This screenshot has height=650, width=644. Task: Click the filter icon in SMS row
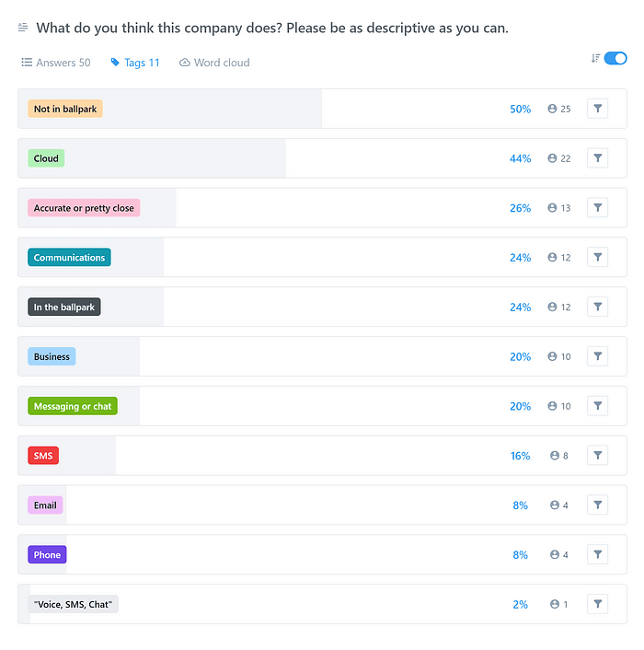tap(598, 456)
